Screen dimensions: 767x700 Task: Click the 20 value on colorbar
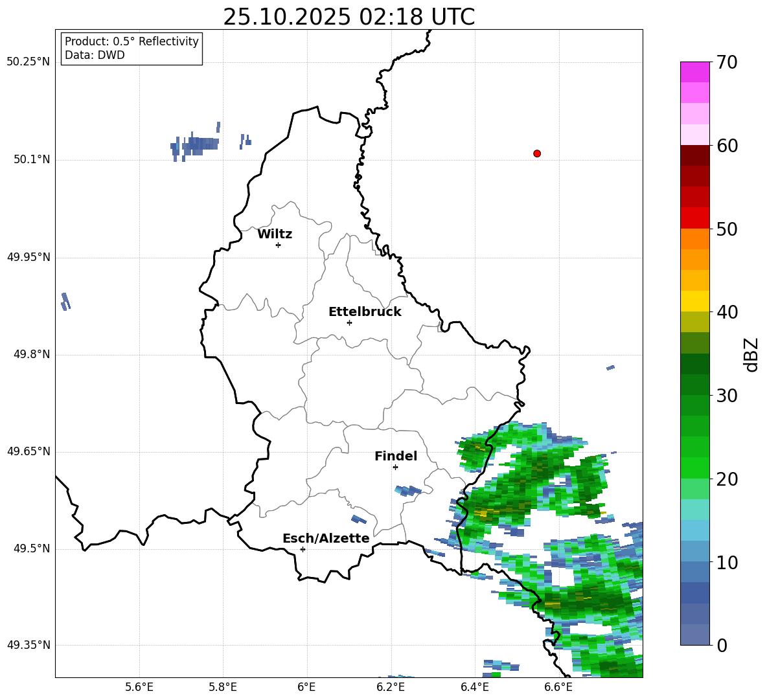(x=727, y=479)
